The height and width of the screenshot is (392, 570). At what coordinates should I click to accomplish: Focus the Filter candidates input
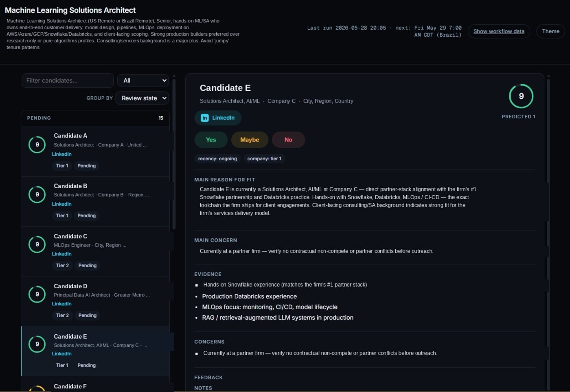[x=68, y=81]
